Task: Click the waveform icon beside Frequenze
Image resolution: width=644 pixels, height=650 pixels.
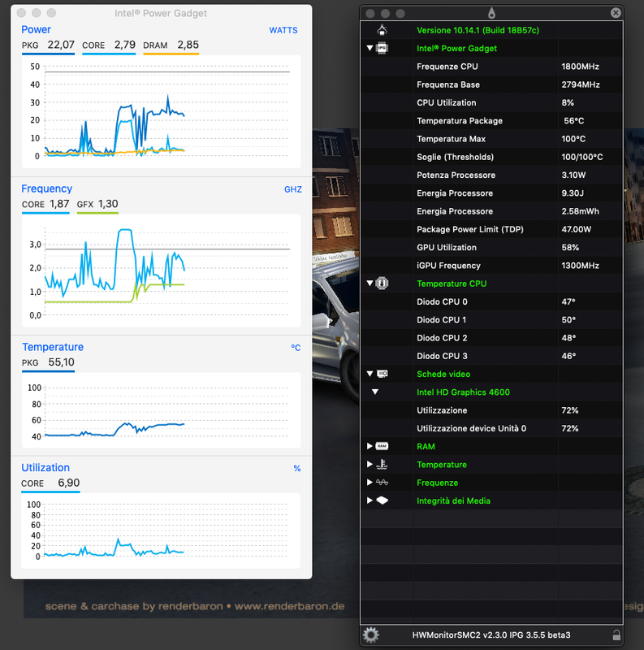Action: (382, 483)
